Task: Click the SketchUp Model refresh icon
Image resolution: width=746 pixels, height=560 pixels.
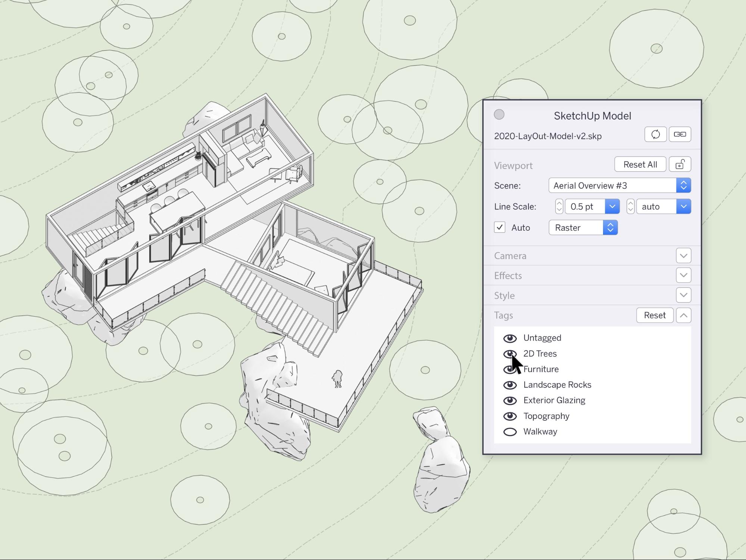Action: point(655,134)
